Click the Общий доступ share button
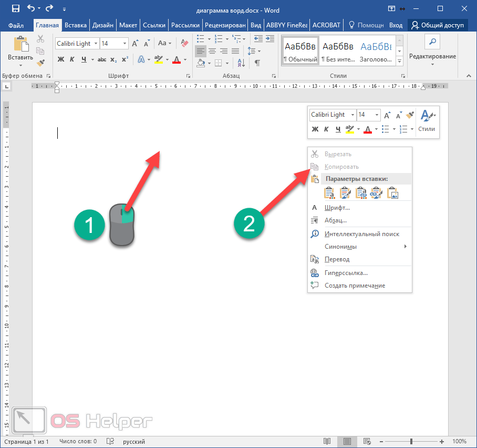477x448 pixels. (437, 25)
